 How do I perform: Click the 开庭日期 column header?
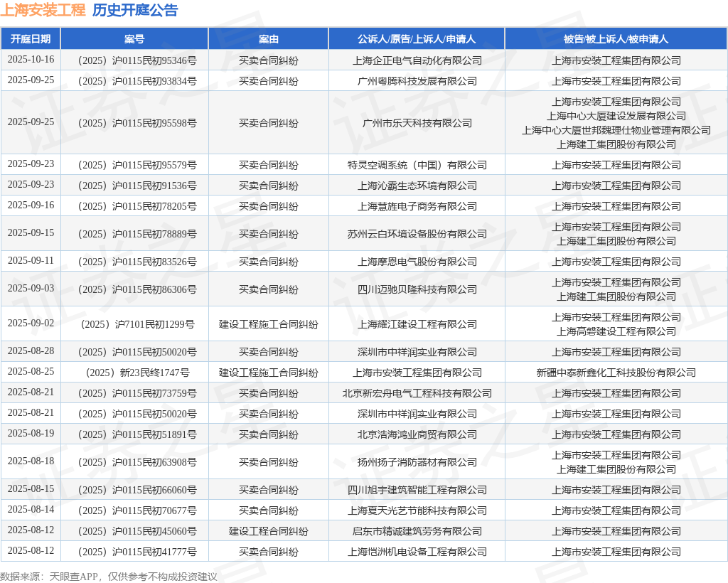[31, 38]
